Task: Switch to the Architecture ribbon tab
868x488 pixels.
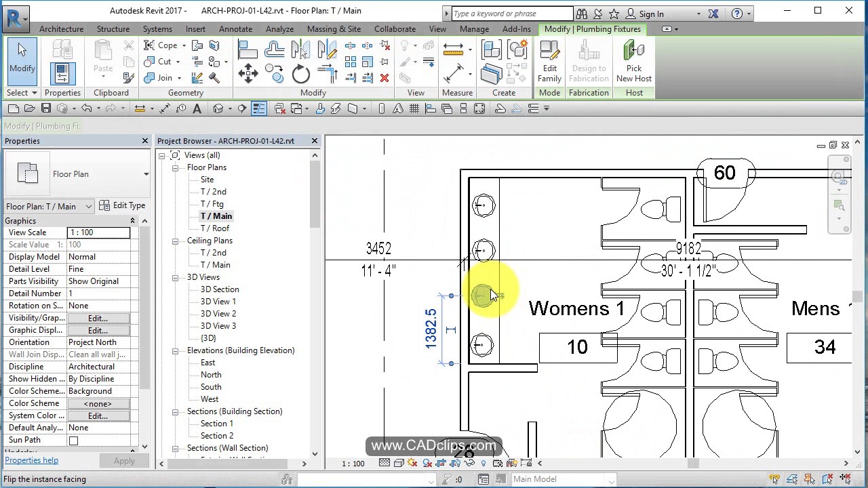Action: 61,29
